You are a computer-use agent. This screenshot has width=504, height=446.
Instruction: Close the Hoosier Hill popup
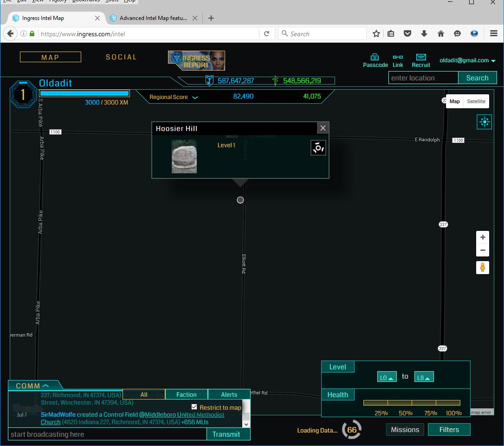coord(323,128)
